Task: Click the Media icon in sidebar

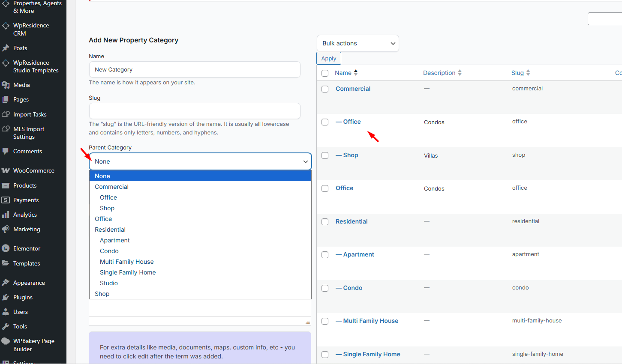Action: tap(6, 85)
